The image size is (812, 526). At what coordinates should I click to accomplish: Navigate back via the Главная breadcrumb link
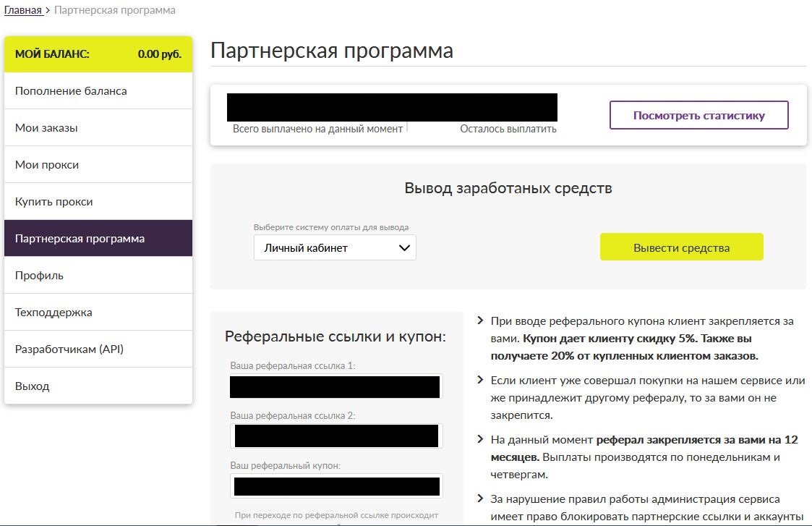22,9
